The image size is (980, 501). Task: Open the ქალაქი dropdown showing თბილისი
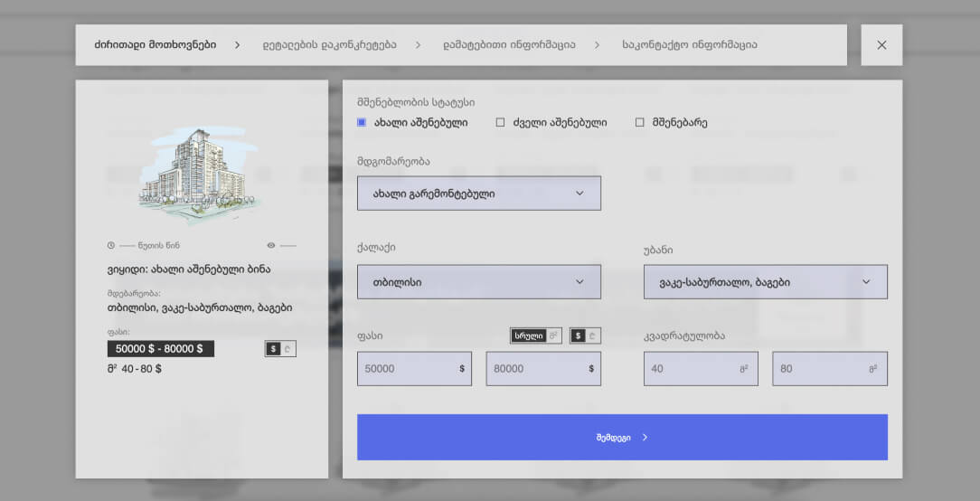click(479, 282)
